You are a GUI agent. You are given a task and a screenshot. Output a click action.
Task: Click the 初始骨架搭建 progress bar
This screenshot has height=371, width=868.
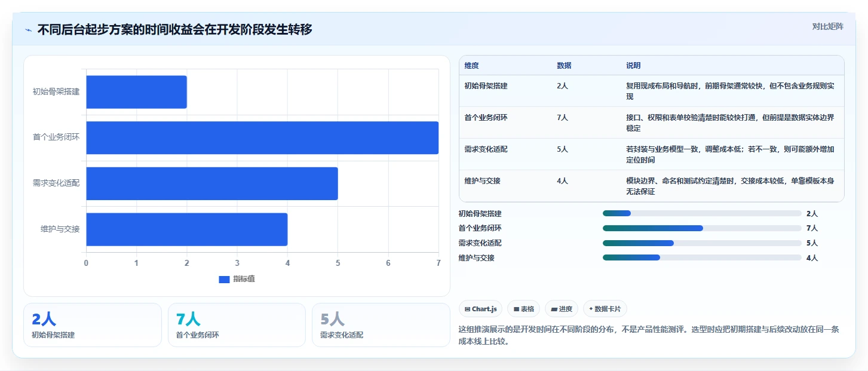coord(702,213)
